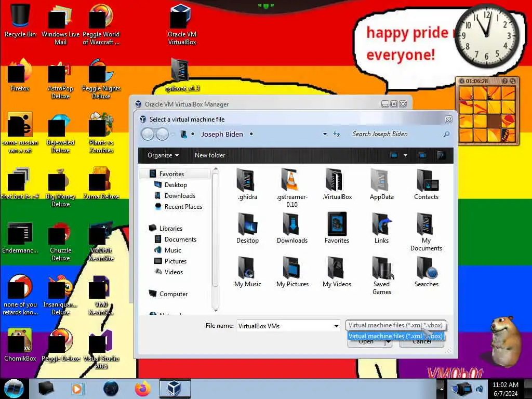532x399 pixels.
Task: Click scroll-down arrow of navigation pane
Action: coord(215,310)
